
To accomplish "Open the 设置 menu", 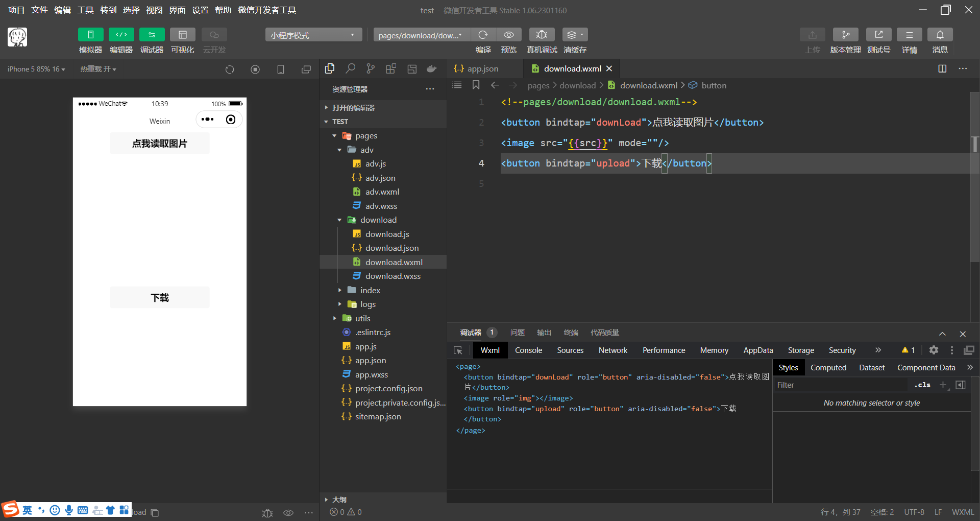I will (200, 10).
